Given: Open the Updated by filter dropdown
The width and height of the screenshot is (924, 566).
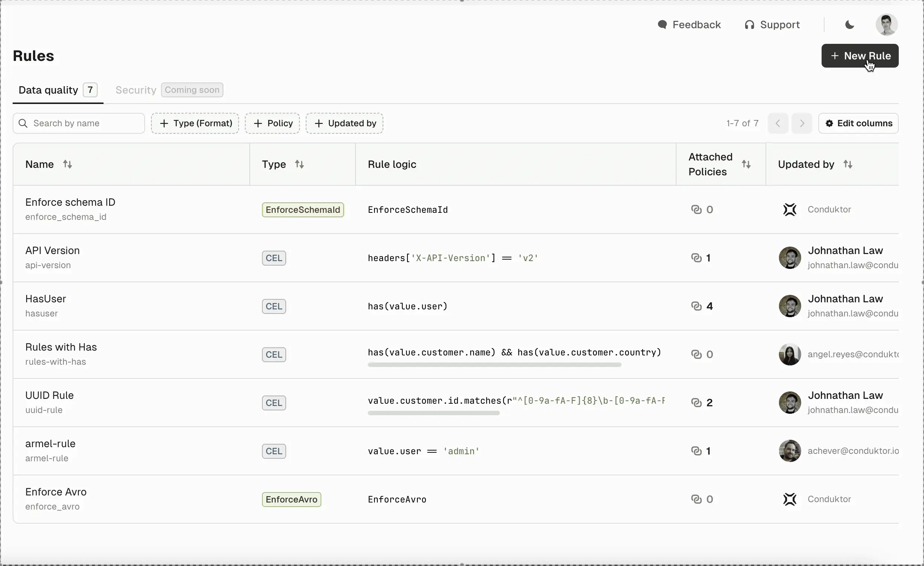Looking at the screenshot, I should pyautogui.click(x=344, y=123).
